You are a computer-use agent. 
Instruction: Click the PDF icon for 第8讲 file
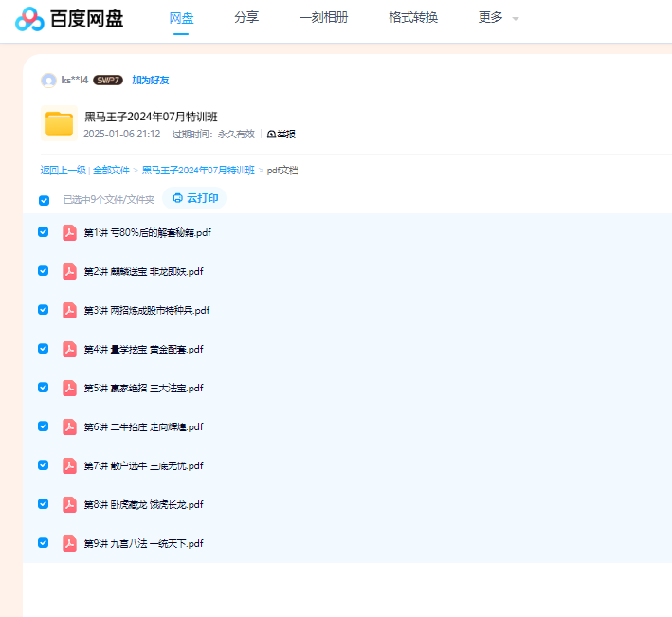(x=69, y=505)
